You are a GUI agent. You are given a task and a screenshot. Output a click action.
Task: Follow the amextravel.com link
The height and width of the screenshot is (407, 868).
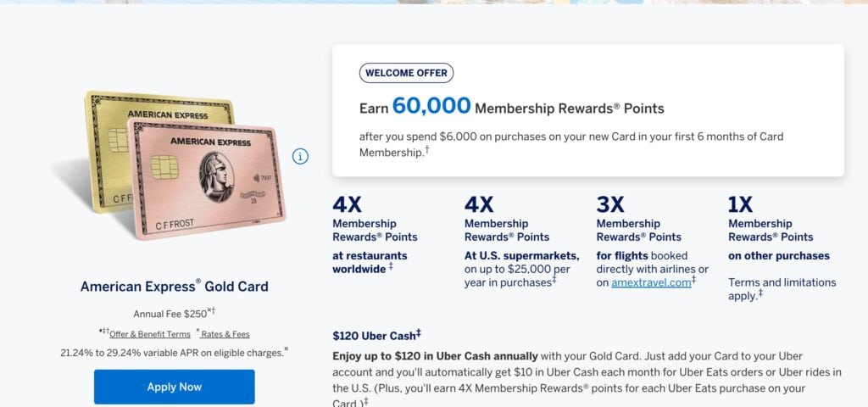pyautogui.click(x=650, y=282)
